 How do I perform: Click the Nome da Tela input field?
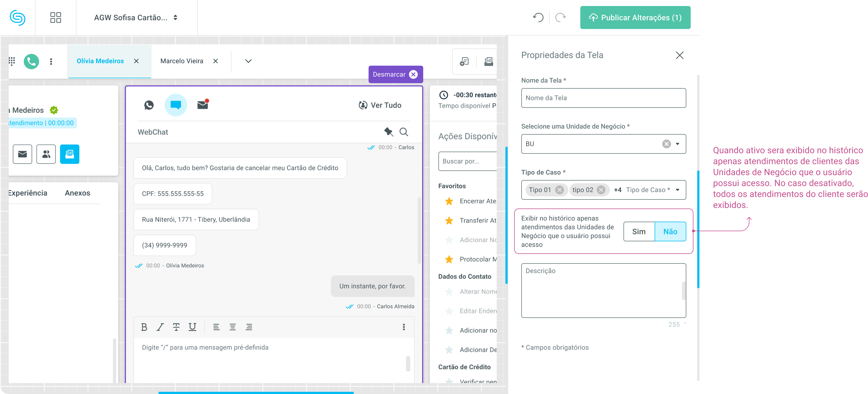click(603, 98)
